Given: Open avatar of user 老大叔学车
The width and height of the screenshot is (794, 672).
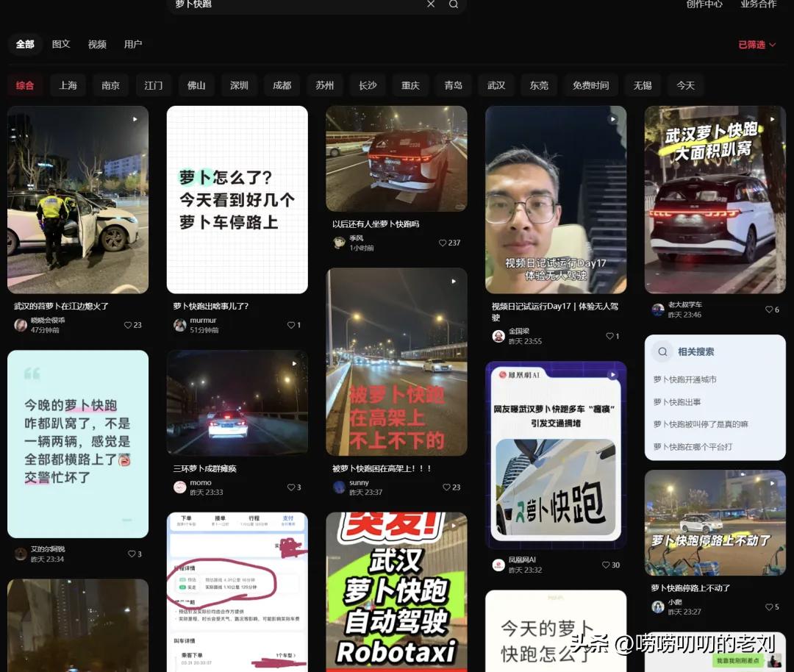Looking at the screenshot, I should pos(658,310).
